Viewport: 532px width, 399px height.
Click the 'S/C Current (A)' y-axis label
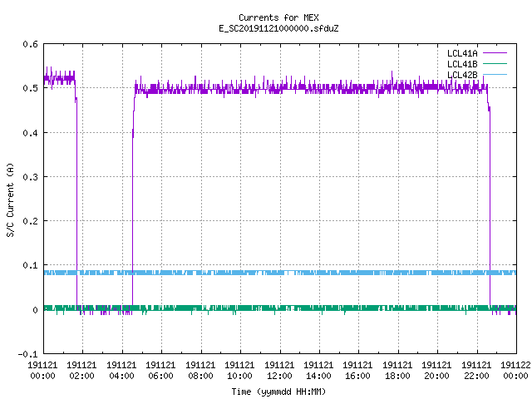(10, 199)
